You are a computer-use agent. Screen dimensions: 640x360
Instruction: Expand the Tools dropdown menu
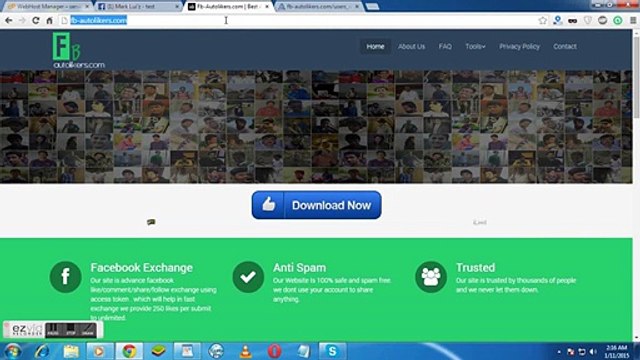(x=475, y=47)
